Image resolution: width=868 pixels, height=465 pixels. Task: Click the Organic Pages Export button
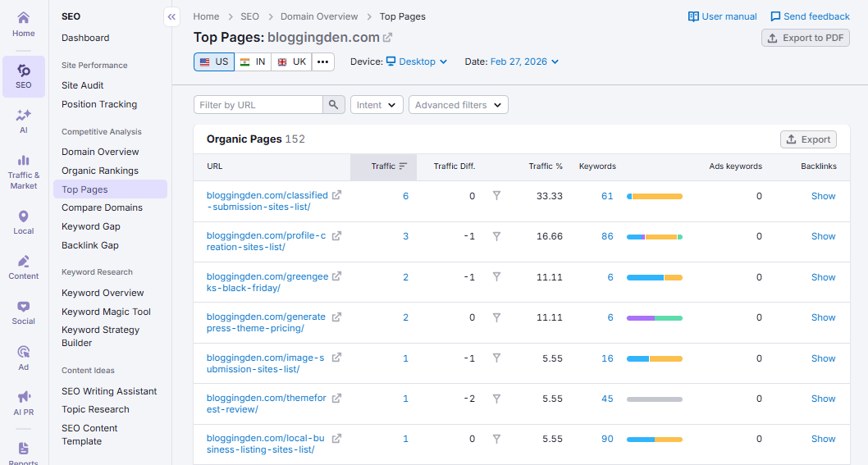pyautogui.click(x=808, y=139)
